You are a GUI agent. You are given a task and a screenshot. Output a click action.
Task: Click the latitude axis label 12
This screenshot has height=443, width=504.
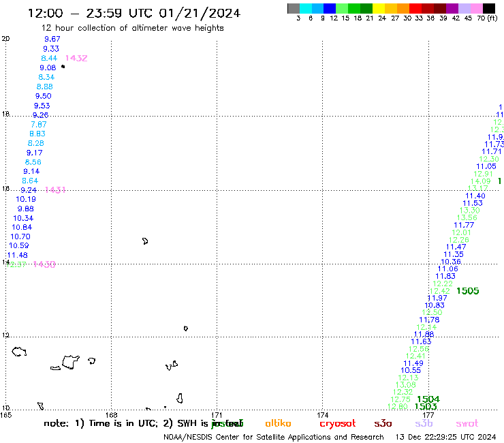[5, 335]
